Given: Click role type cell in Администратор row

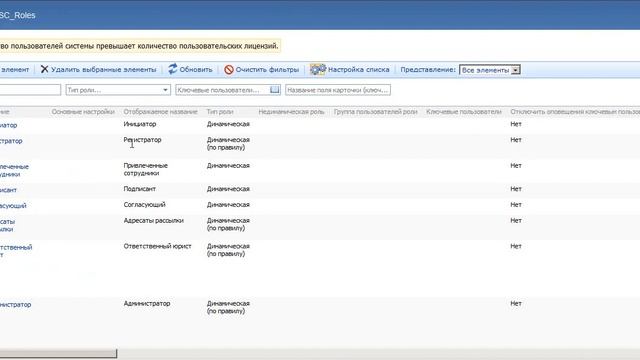Looking at the screenshot, I should 228,307.
